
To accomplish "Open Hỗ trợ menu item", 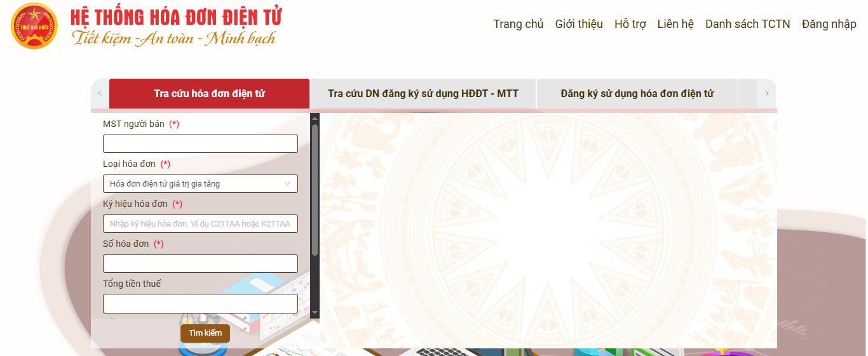I will (630, 24).
